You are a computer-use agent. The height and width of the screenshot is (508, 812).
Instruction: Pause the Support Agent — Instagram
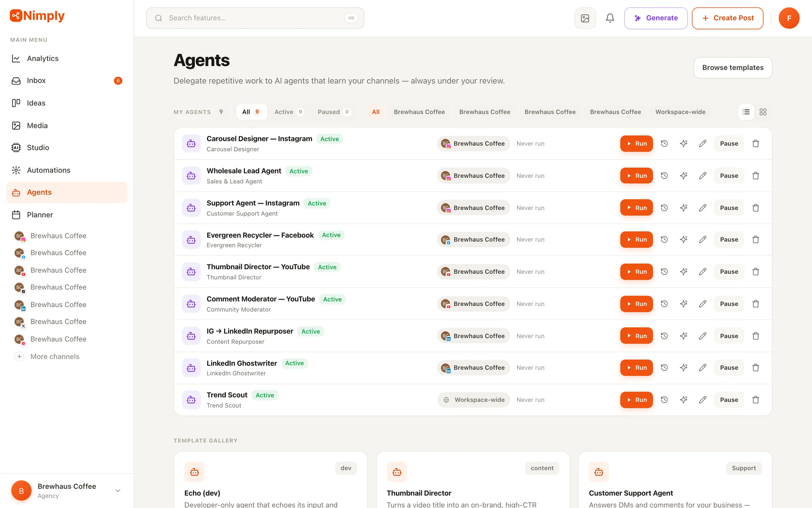[729, 208]
